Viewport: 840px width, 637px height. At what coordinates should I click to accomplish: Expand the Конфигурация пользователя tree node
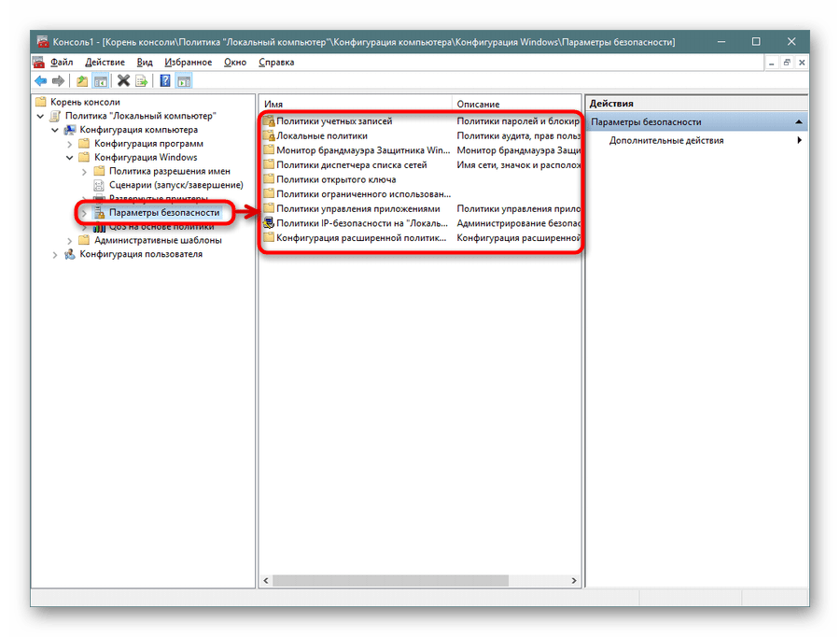55,254
